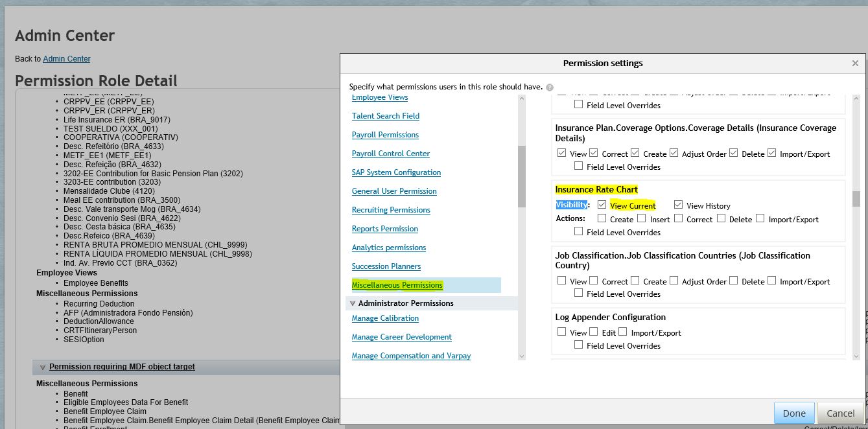This screenshot has width=868, height=429.
Task: Click the Recurring Deduction list entry
Action: [x=99, y=304]
